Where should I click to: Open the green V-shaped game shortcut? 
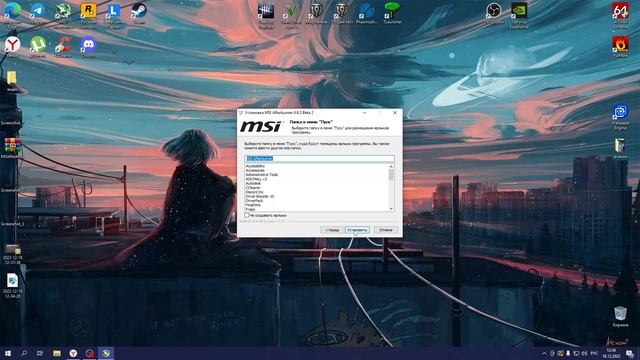point(291,11)
